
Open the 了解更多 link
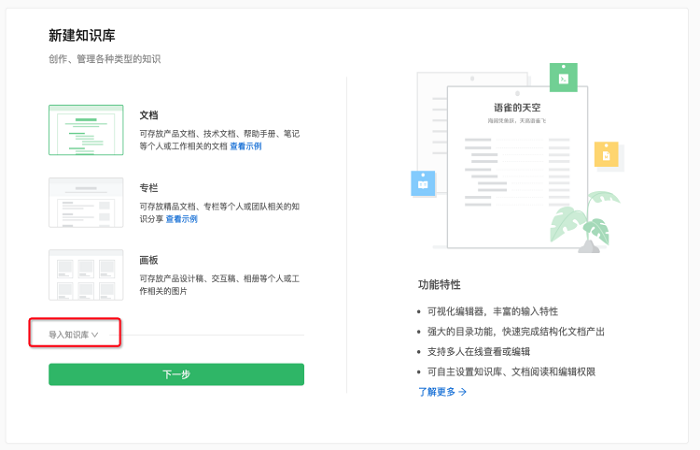pos(442,392)
